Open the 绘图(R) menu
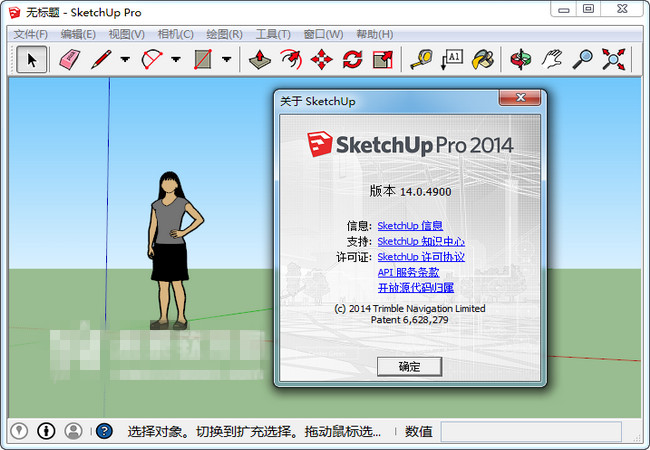The height and width of the screenshot is (450, 650). click(x=224, y=34)
